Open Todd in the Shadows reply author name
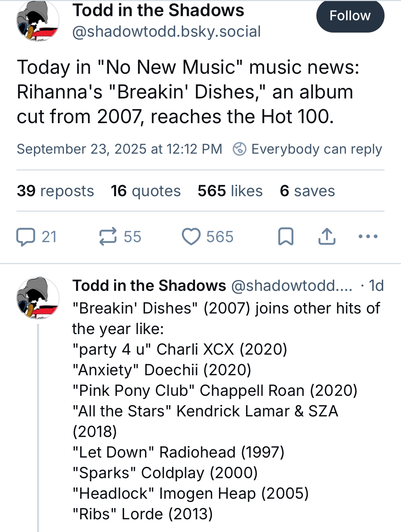The image size is (401, 532). click(149, 285)
